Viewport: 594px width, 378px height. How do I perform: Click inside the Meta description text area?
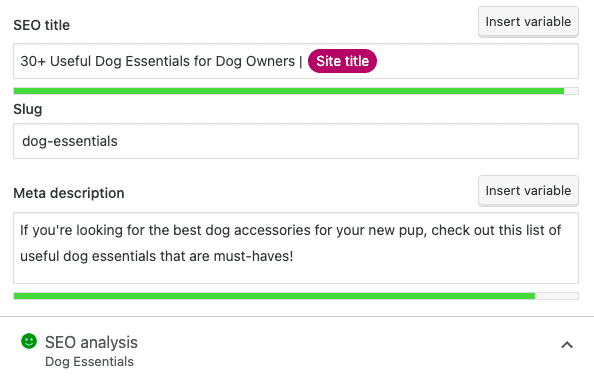coord(296,248)
